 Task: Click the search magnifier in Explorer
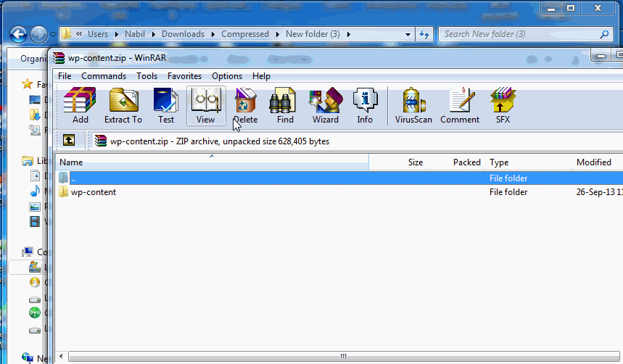click(x=604, y=35)
